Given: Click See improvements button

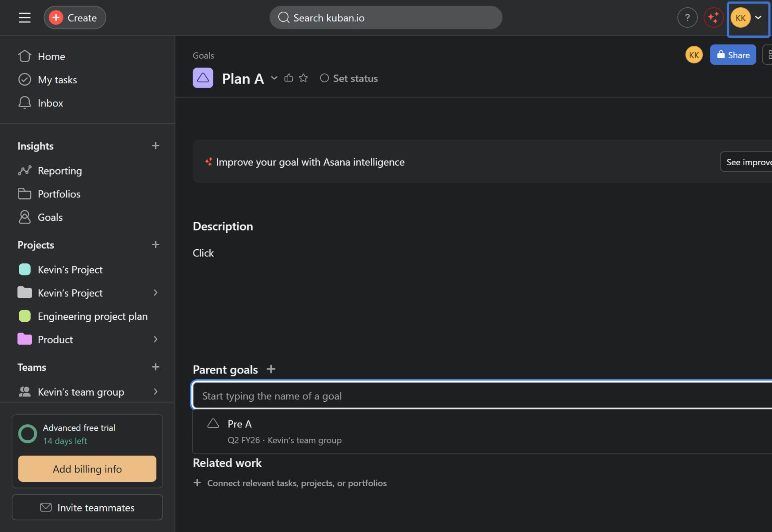Looking at the screenshot, I should [x=746, y=162].
